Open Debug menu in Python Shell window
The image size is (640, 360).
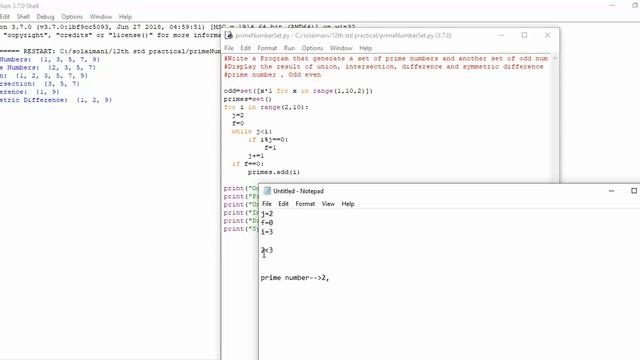coord(45,17)
